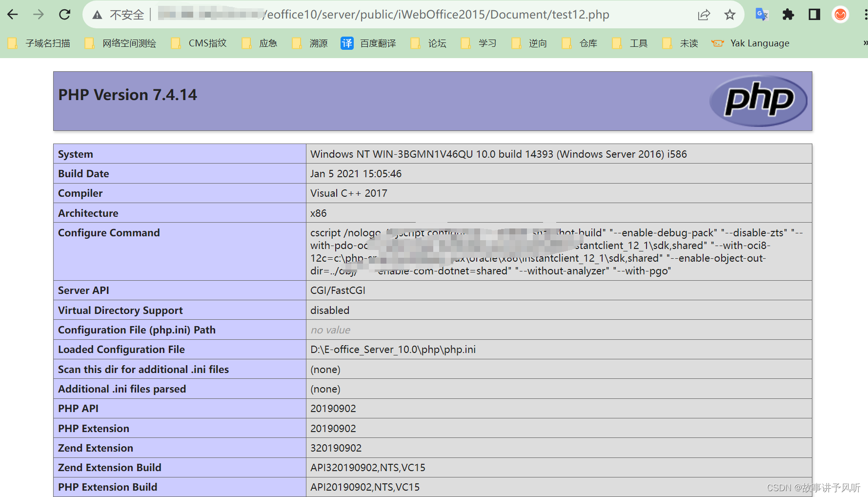Open the not-secure site warning icon
The width and height of the screenshot is (868, 497).
point(98,15)
